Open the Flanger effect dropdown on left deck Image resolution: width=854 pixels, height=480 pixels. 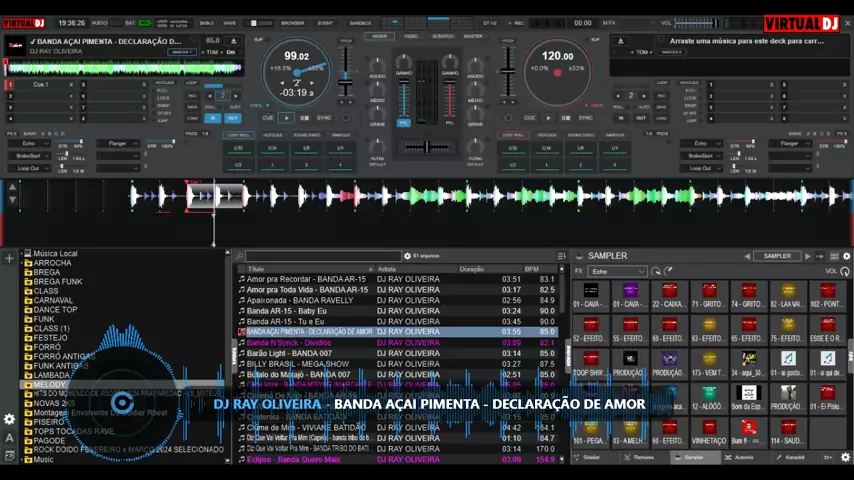click(118, 143)
